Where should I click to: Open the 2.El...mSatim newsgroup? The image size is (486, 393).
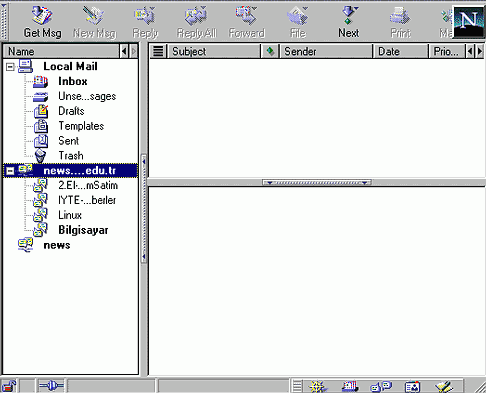coord(88,185)
